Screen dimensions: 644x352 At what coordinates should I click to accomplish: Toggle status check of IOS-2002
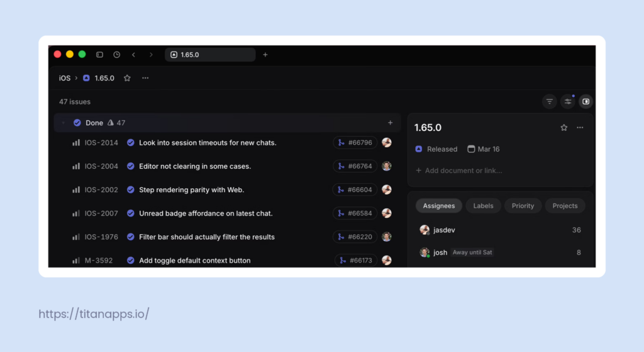tap(131, 190)
